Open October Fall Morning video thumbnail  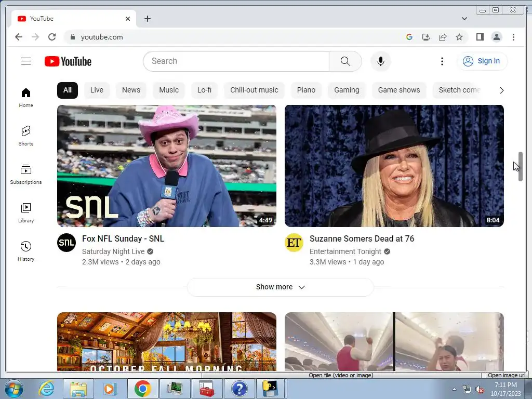pyautogui.click(x=167, y=341)
